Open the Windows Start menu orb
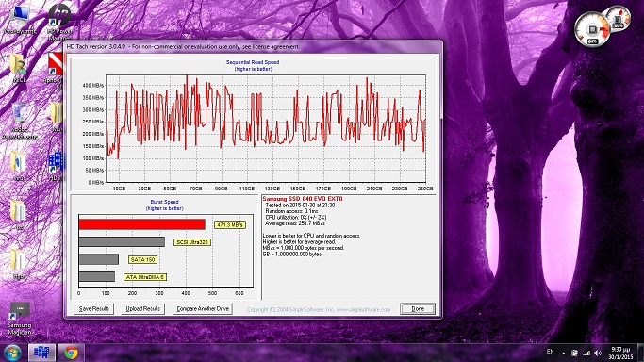Viewport: 644px width, 362px height. pyautogui.click(x=12, y=353)
